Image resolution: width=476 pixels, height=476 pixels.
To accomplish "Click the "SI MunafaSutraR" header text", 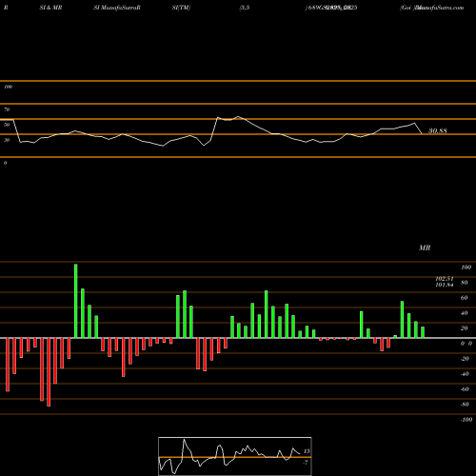I will (x=117, y=8).
